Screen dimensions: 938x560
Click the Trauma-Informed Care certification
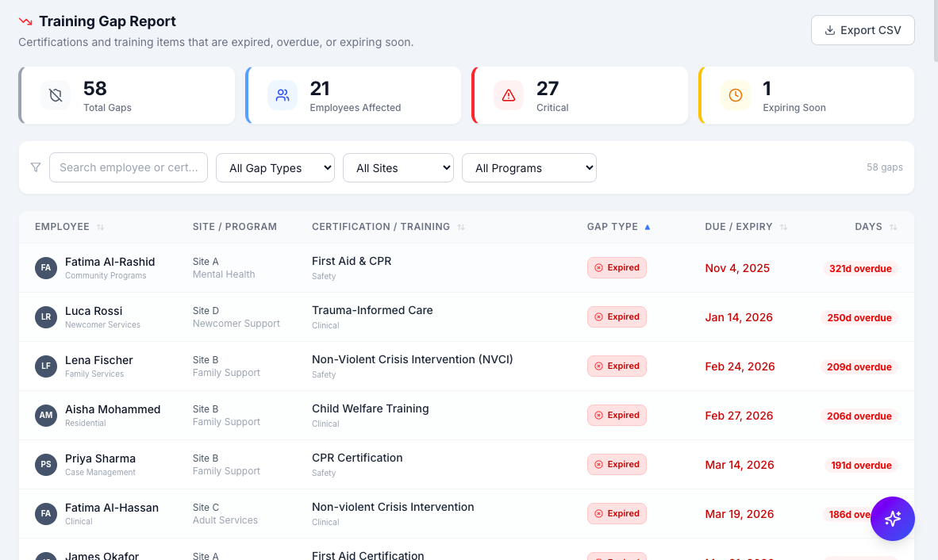click(x=372, y=310)
